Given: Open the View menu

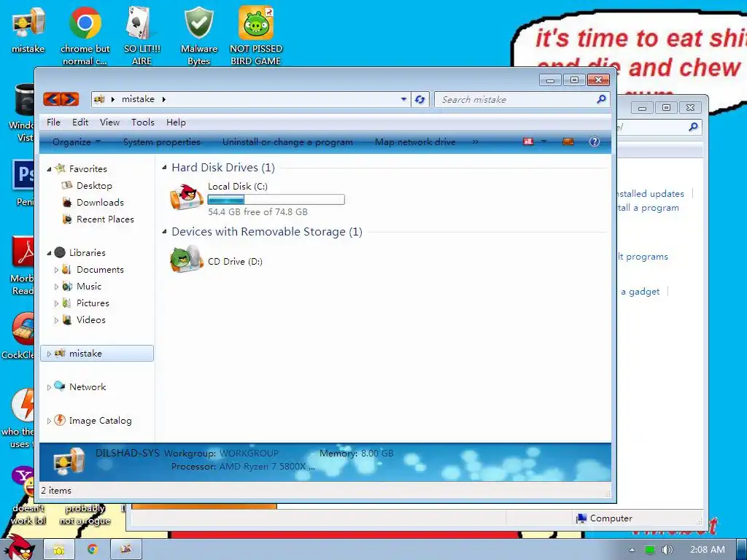Looking at the screenshot, I should click(109, 122).
